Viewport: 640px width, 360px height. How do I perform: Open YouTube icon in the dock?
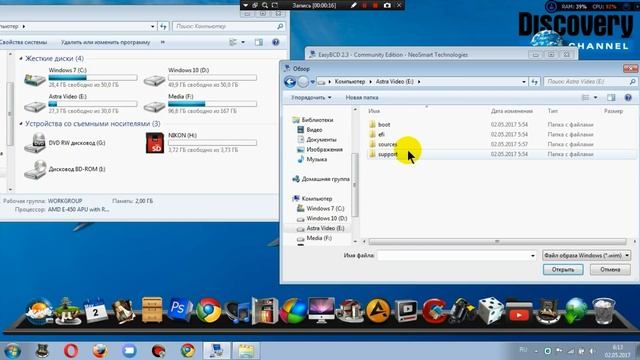point(519,313)
